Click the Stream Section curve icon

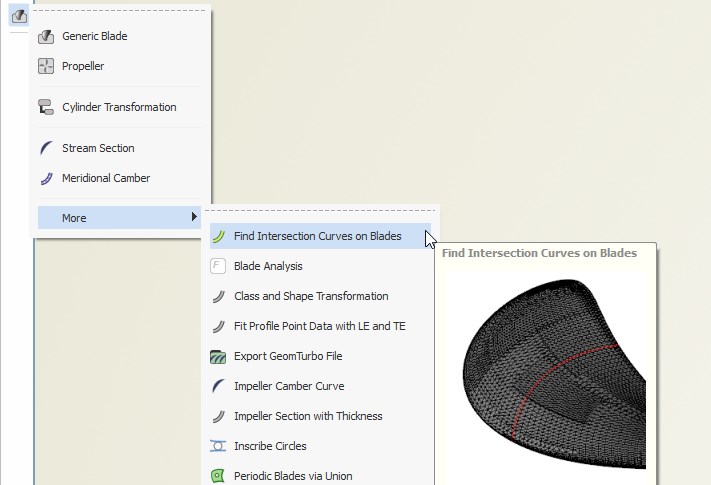coord(46,148)
